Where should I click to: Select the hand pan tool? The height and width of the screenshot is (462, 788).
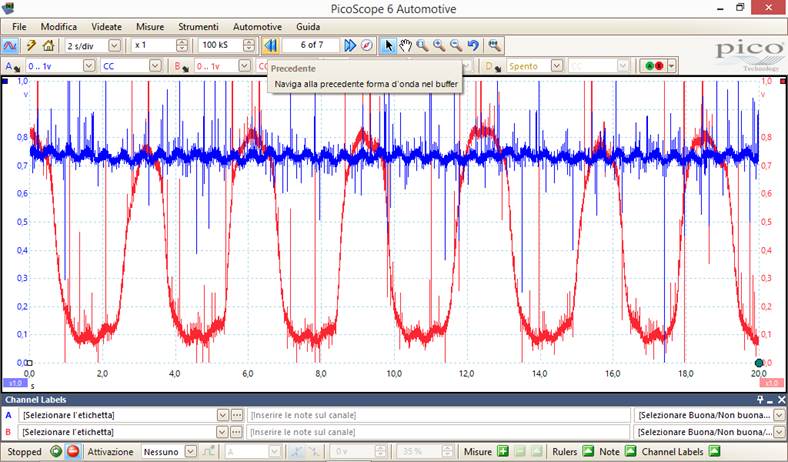pyautogui.click(x=405, y=46)
